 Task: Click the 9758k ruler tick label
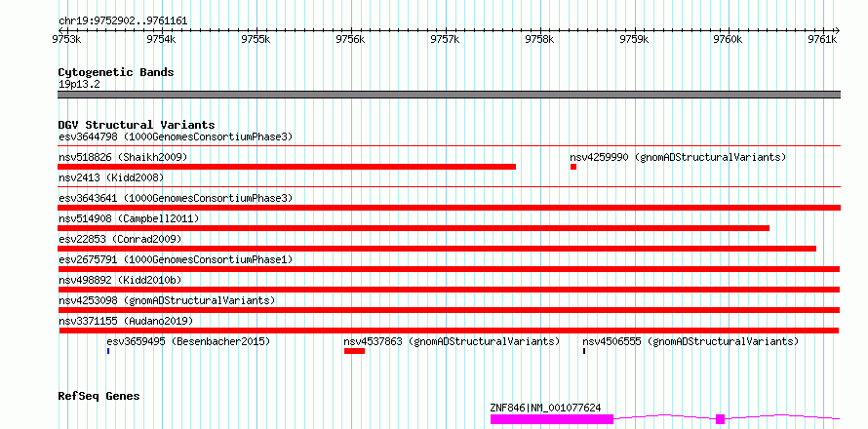539,39
